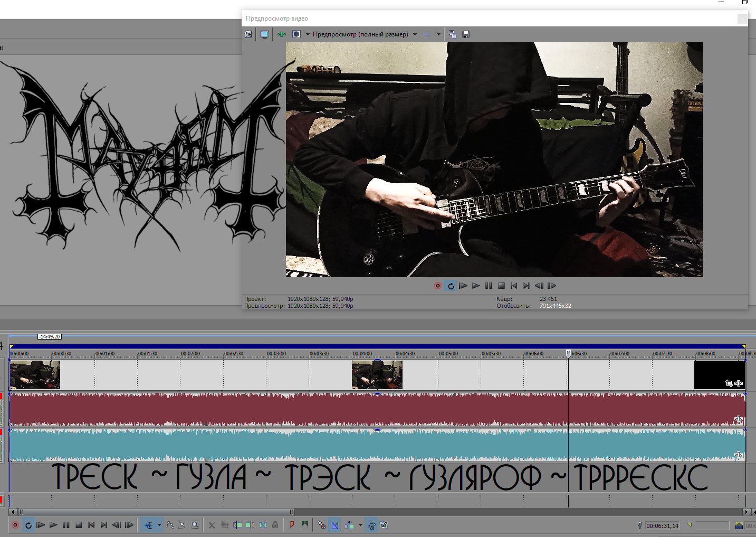This screenshot has height=537, width=756.
Task: Select the Selection edit tool
Action: (x=182, y=525)
